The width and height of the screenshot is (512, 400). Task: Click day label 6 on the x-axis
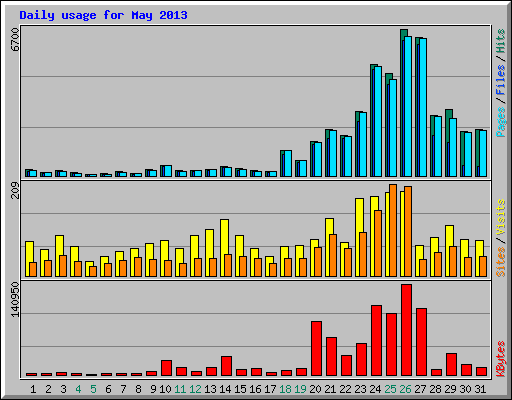108,389
